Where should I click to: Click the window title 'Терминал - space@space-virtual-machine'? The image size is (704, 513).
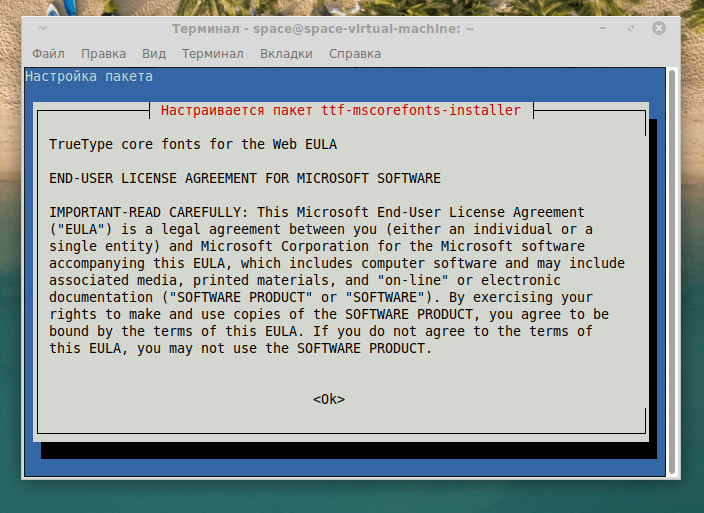pyautogui.click(x=323, y=29)
